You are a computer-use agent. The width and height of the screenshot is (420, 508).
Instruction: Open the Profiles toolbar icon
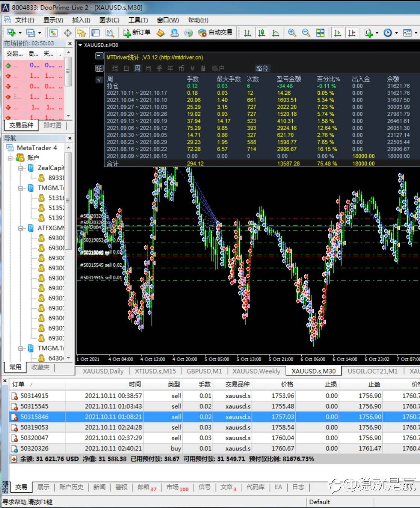(30, 33)
